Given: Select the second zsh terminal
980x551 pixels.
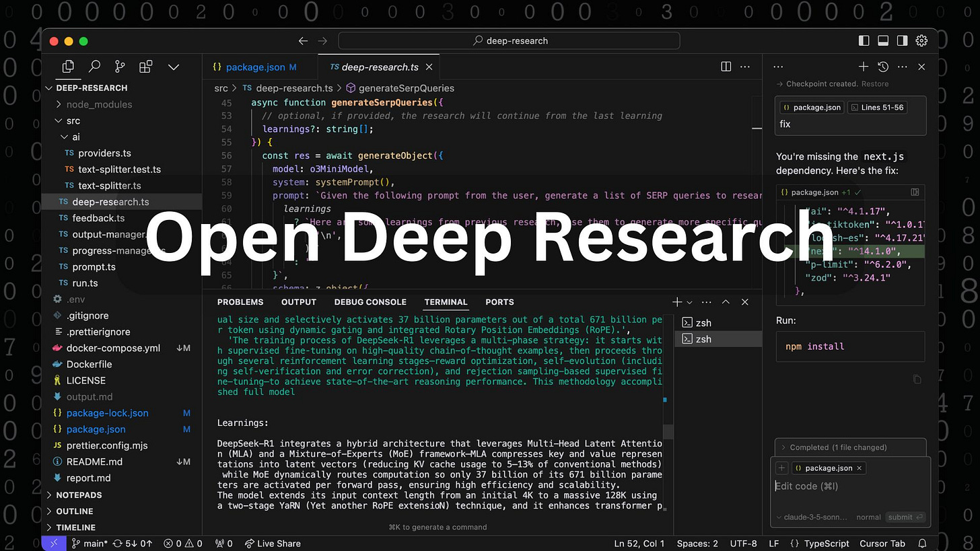Looking at the screenshot, I should pyautogui.click(x=717, y=339).
